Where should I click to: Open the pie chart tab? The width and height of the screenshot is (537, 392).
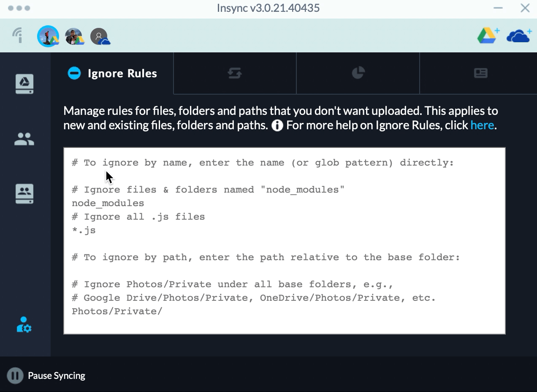pyautogui.click(x=358, y=73)
